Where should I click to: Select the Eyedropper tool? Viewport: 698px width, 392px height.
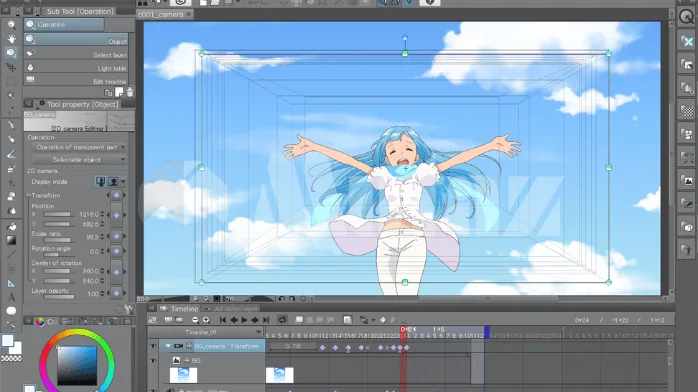click(x=11, y=110)
